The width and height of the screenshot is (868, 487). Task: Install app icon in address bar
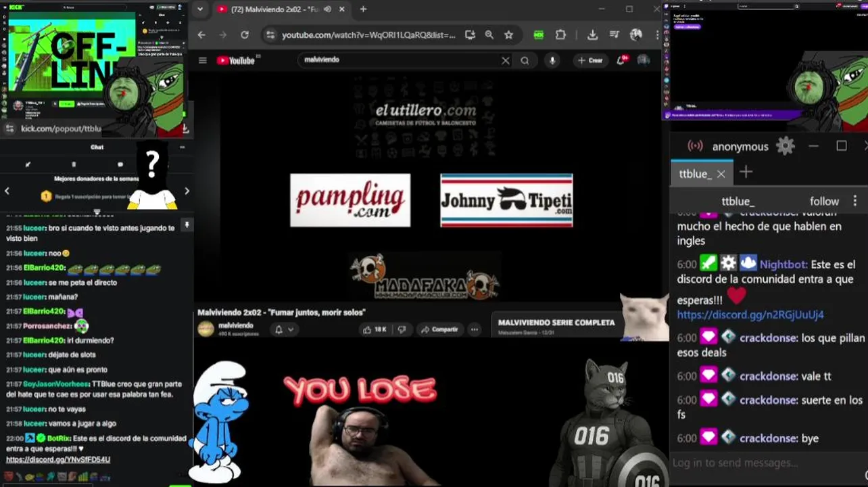coord(470,35)
